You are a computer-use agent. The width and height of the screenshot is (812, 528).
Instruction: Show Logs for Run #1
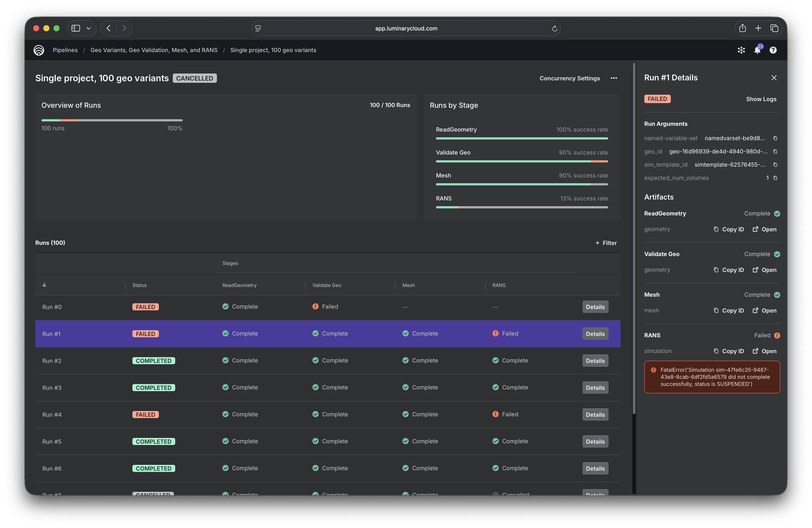coord(761,99)
